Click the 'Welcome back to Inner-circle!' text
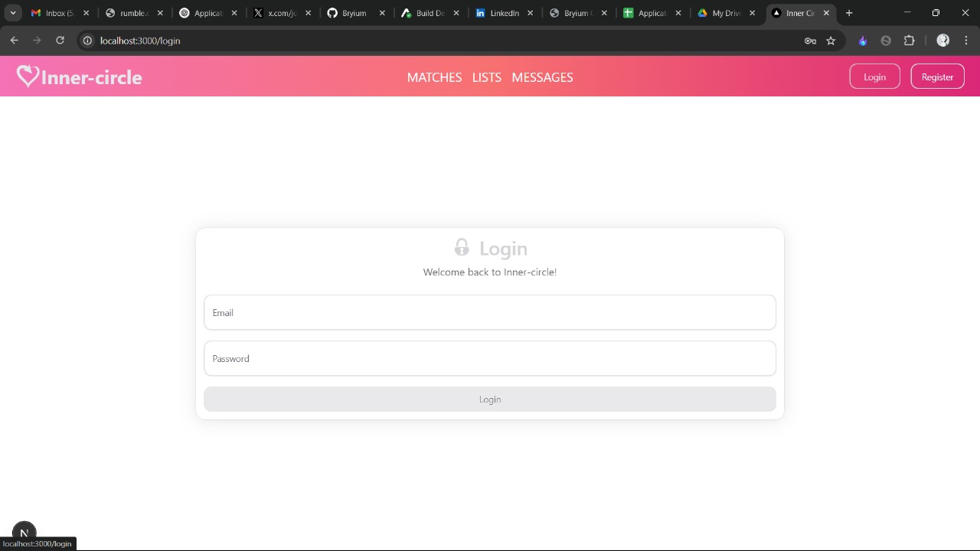 490,272
